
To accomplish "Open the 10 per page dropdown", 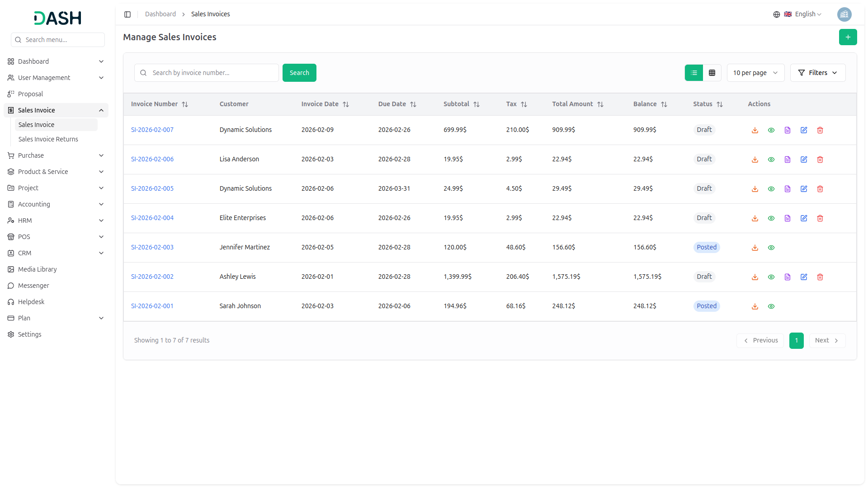I will pos(755,73).
